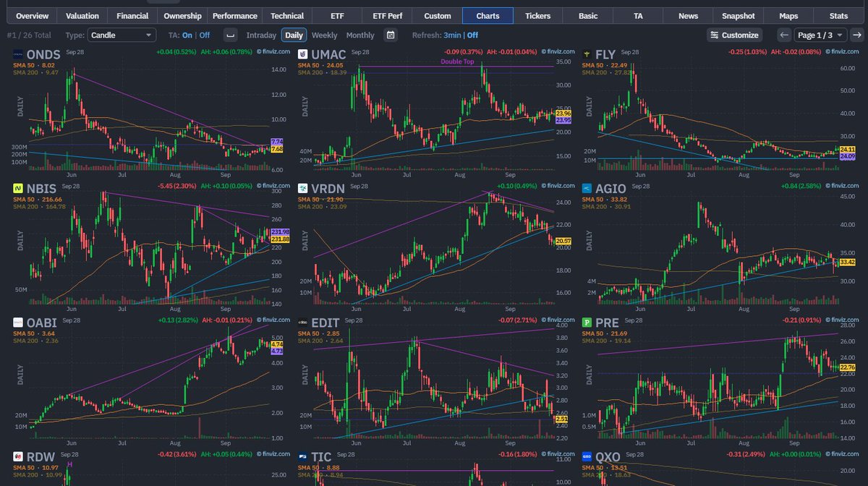The width and height of the screenshot is (868, 486).
Task: Click the TIC company logo icon
Action: tap(303, 455)
